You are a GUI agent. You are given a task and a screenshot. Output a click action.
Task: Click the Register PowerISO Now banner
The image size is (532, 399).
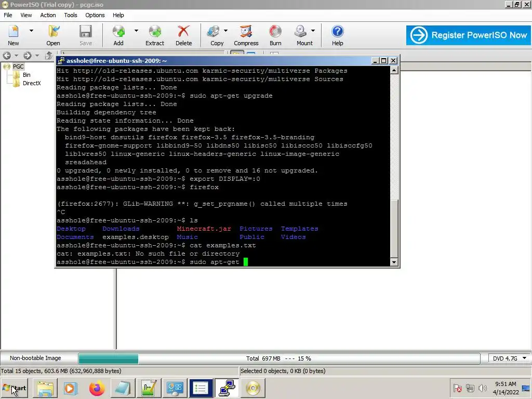point(469,35)
